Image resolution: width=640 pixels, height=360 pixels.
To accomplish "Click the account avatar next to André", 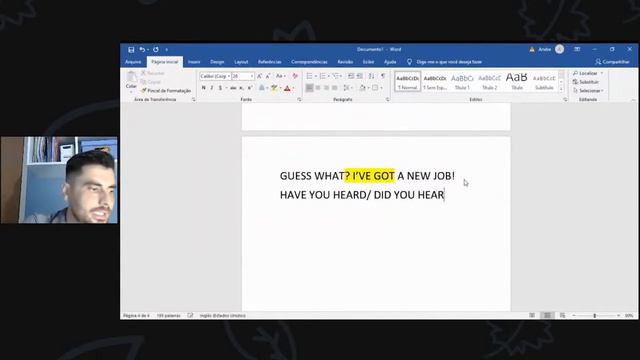I will [560, 49].
